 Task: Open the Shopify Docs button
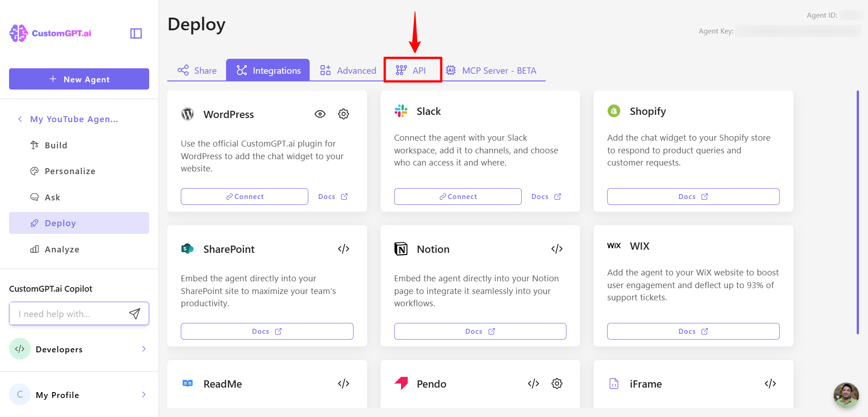pyautogui.click(x=693, y=197)
